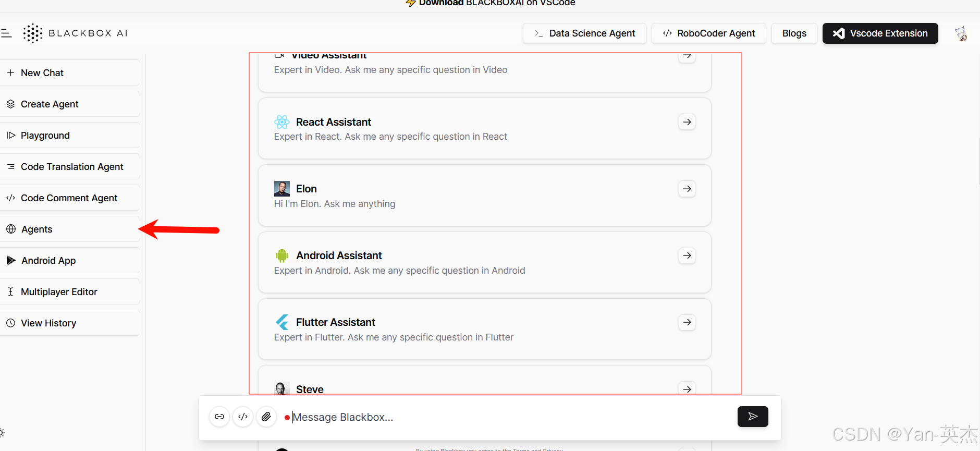Open the Data Science Agent button
Viewport: 980px width, 451px height.
[x=584, y=33]
